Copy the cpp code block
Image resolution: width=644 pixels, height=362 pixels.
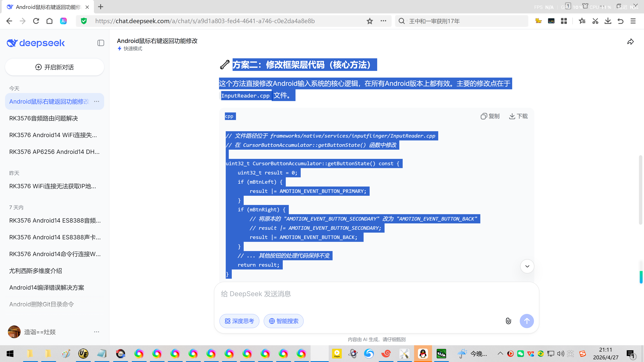490,116
